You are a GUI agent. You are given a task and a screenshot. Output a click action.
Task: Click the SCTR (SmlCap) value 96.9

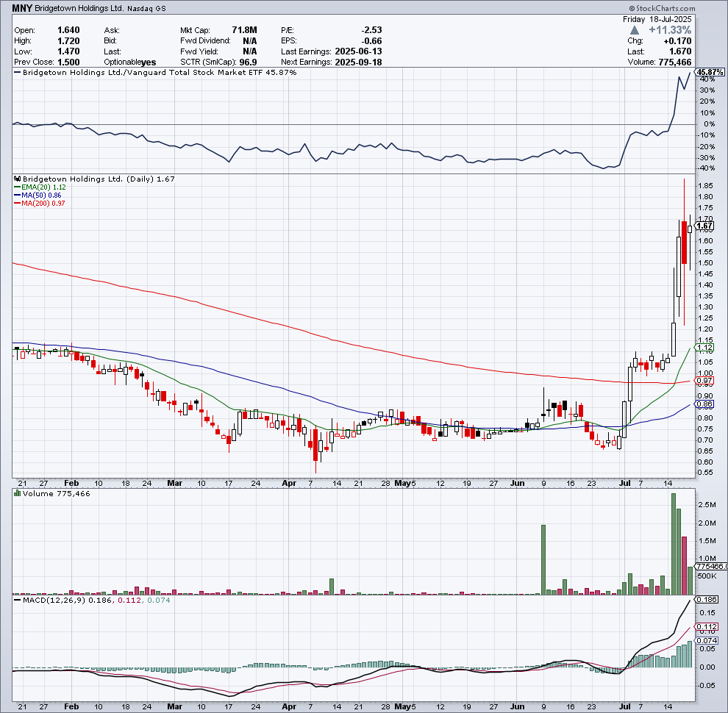click(x=248, y=62)
